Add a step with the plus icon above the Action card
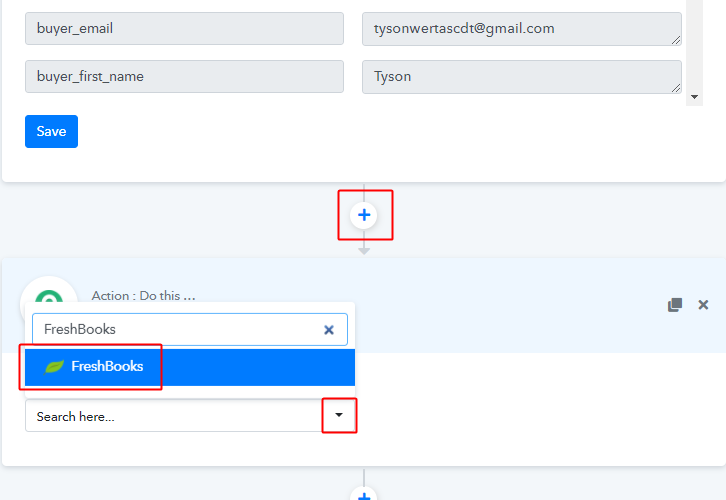 [364, 215]
